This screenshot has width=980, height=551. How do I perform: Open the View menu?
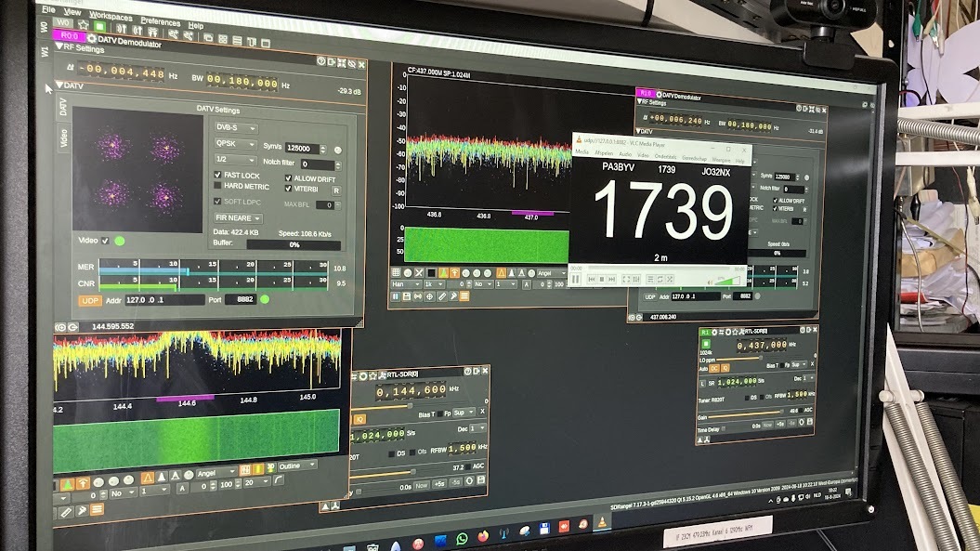tap(72, 12)
